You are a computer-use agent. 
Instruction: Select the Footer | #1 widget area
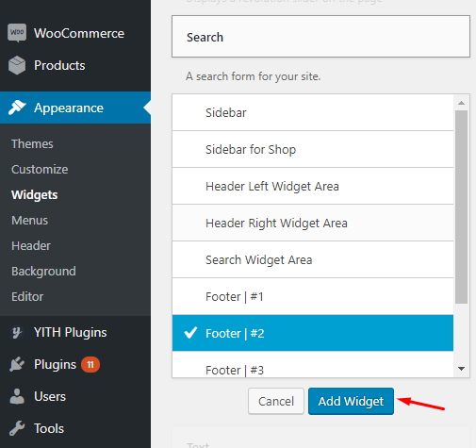(x=313, y=296)
